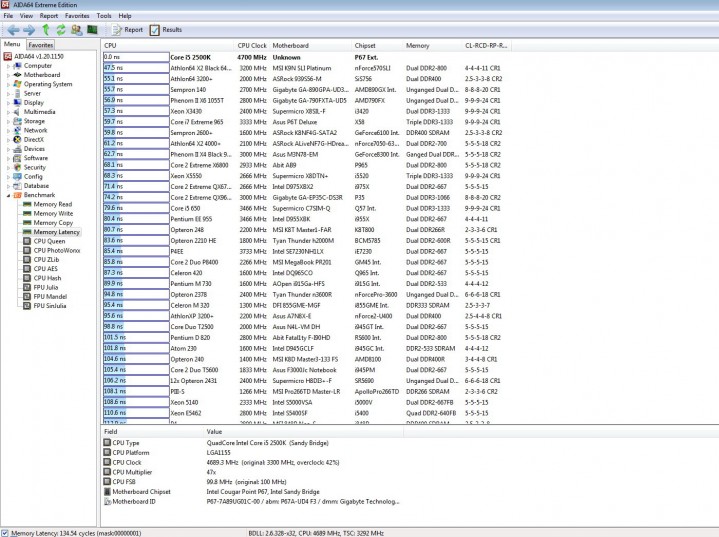
Task: Select the FPU Julia benchmark icon
Action: pos(27,287)
